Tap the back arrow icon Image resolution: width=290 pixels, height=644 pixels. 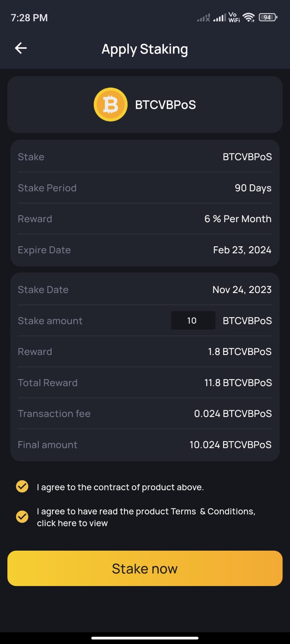pos(21,48)
